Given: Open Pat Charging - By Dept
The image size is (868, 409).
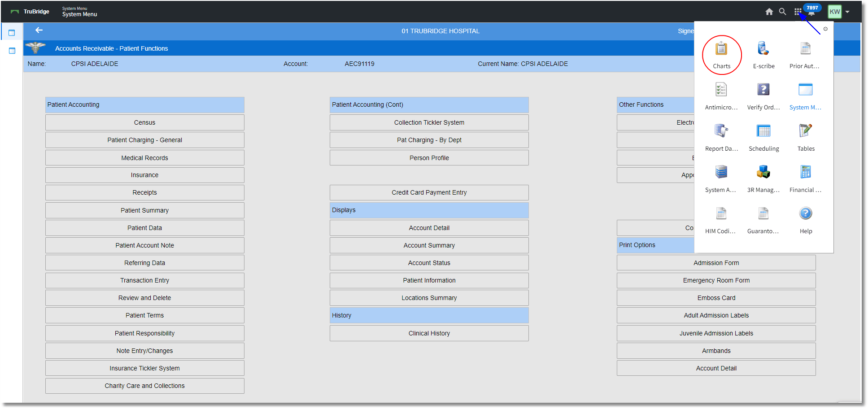Looking at the screenshot, I should tap(429, 140).
